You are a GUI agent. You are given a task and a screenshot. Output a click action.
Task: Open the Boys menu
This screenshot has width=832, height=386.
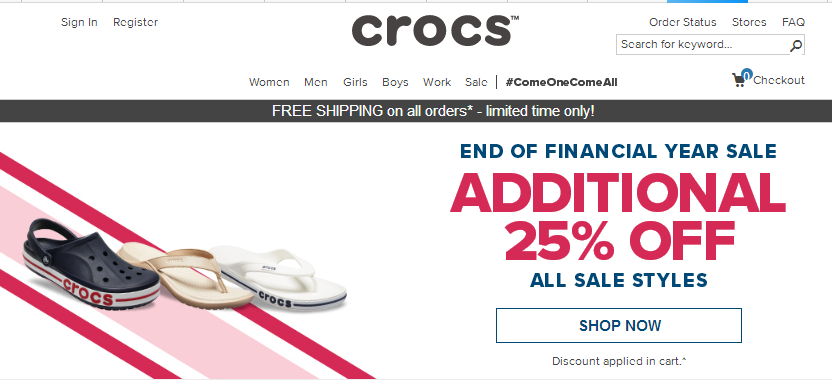pyautogui.click(x=395, y=82)
